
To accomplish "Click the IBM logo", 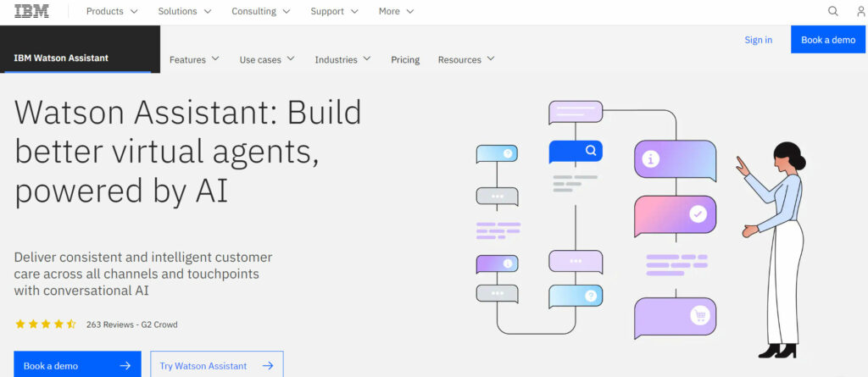I will click(x=31, y=11).
